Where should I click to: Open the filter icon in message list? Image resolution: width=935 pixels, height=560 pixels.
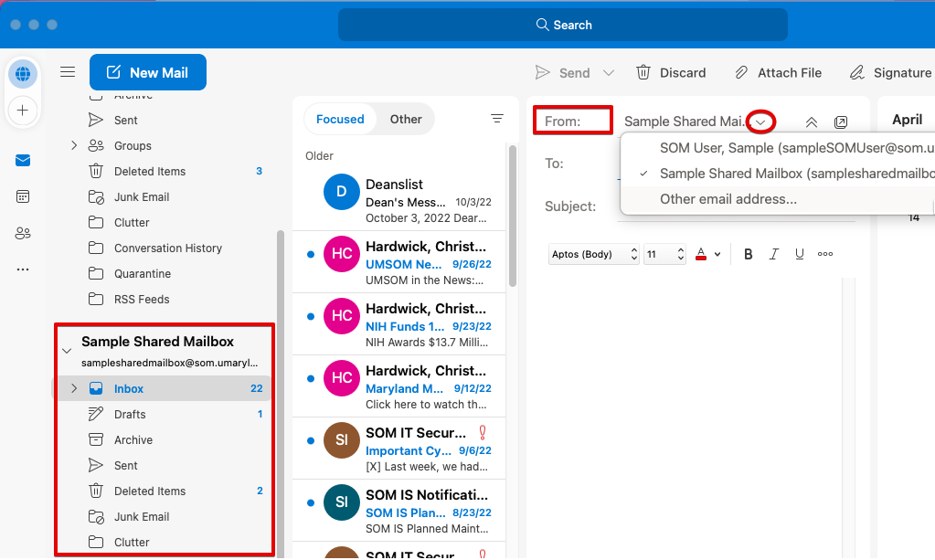(x=497, y=119)
